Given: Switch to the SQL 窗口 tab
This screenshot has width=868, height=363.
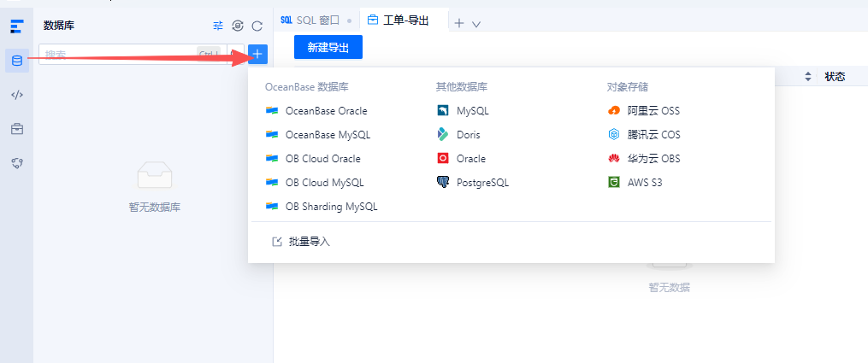Looking at the screenshot, I should coord(310,20).
